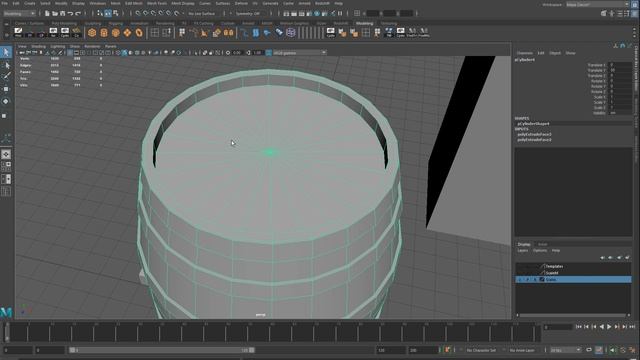The image size is (640, 360).
Task: Open the viewport Lighting menu
Action: 58,46
